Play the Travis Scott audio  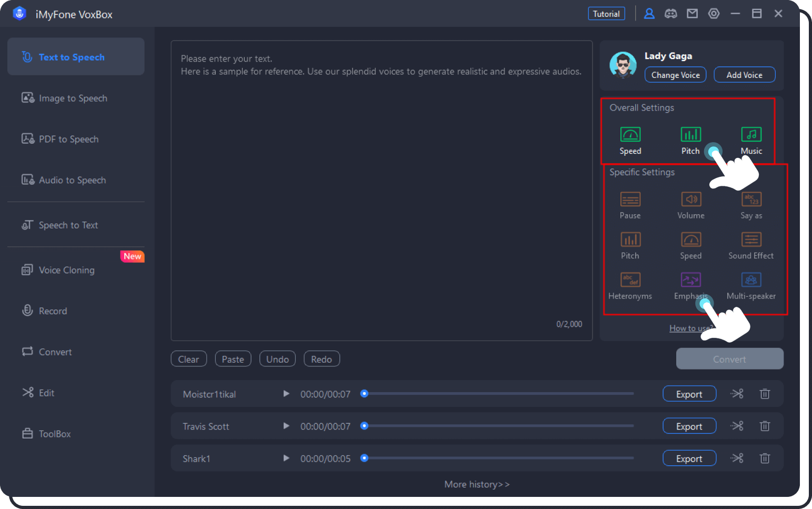click(x=286, y=426)
